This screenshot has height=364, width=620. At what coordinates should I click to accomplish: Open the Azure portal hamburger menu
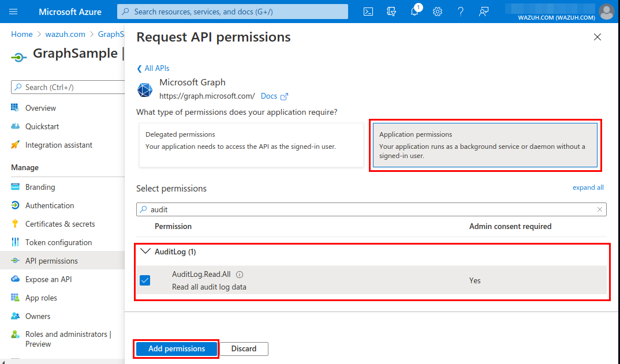(x=13, y=12)
